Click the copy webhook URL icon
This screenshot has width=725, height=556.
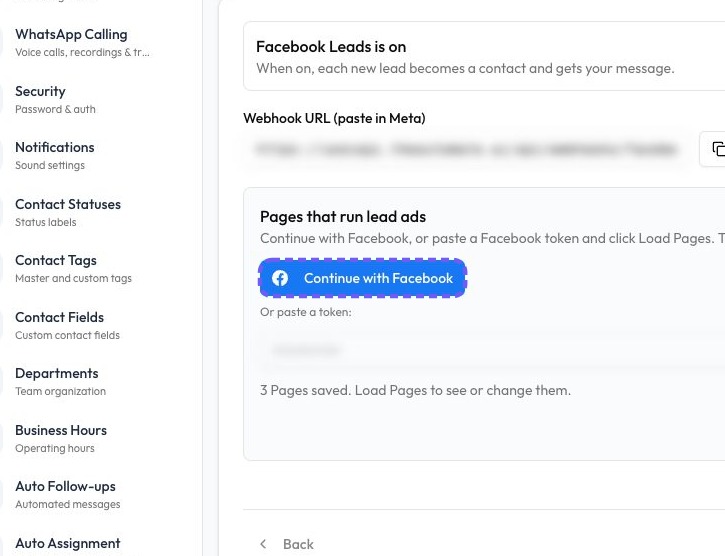(x=718, y=149)
